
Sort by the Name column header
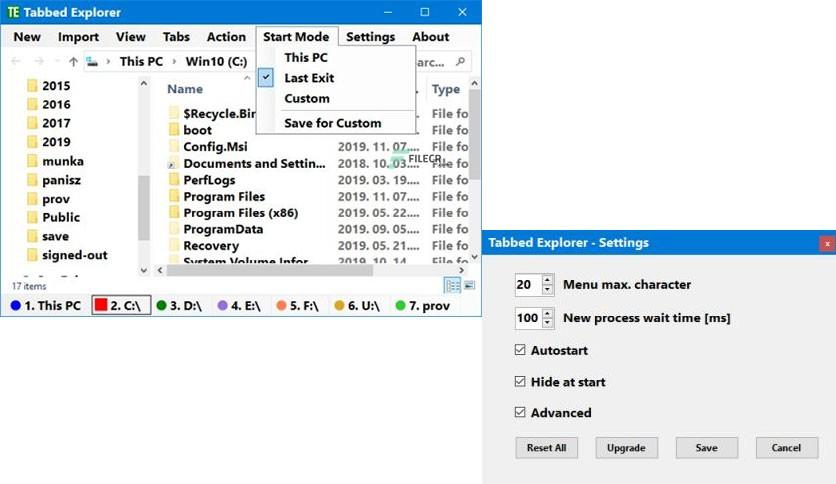185,89
